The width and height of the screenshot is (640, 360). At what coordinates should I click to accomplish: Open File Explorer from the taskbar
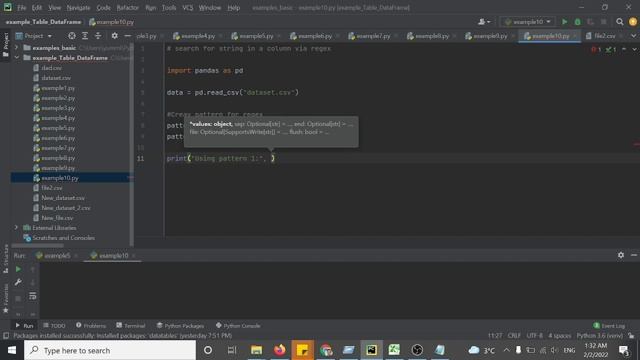(x=256, y=350)
